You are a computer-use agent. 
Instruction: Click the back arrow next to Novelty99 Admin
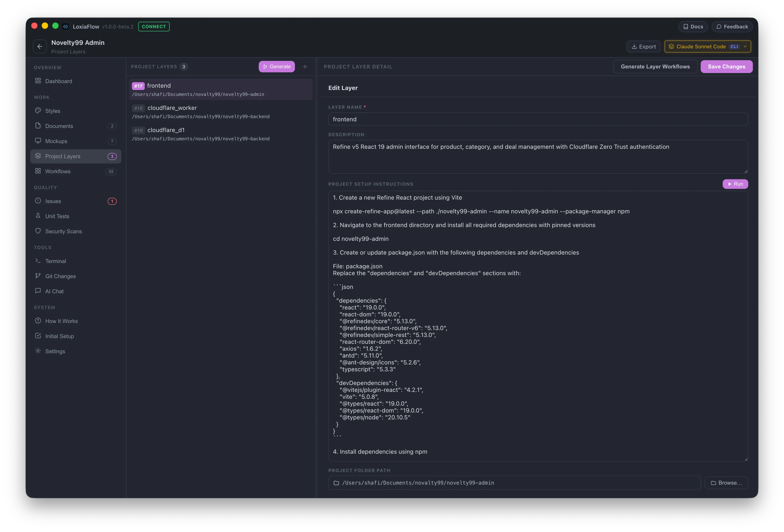(40, 46)
